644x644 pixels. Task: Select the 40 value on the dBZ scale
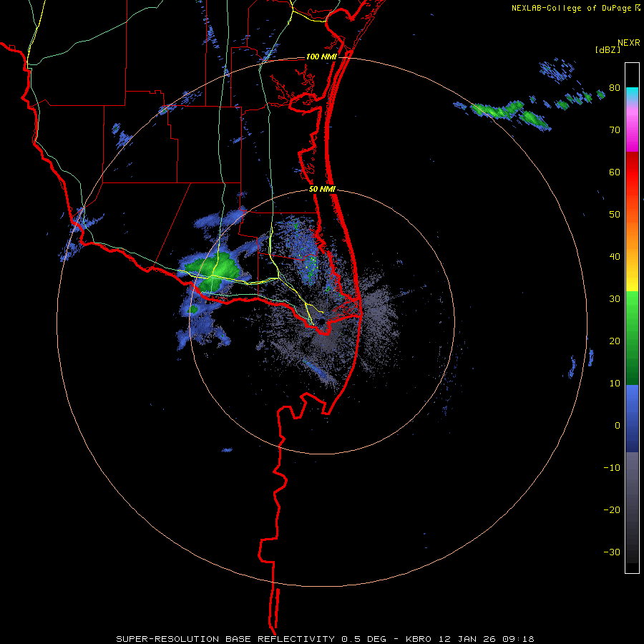point(615,257)
